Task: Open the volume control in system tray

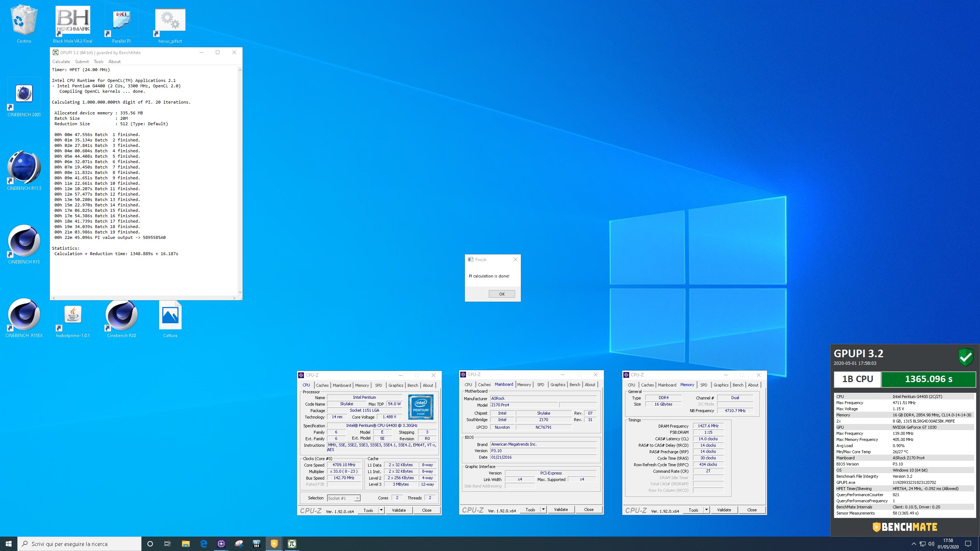Action: [x=931, y=544]
